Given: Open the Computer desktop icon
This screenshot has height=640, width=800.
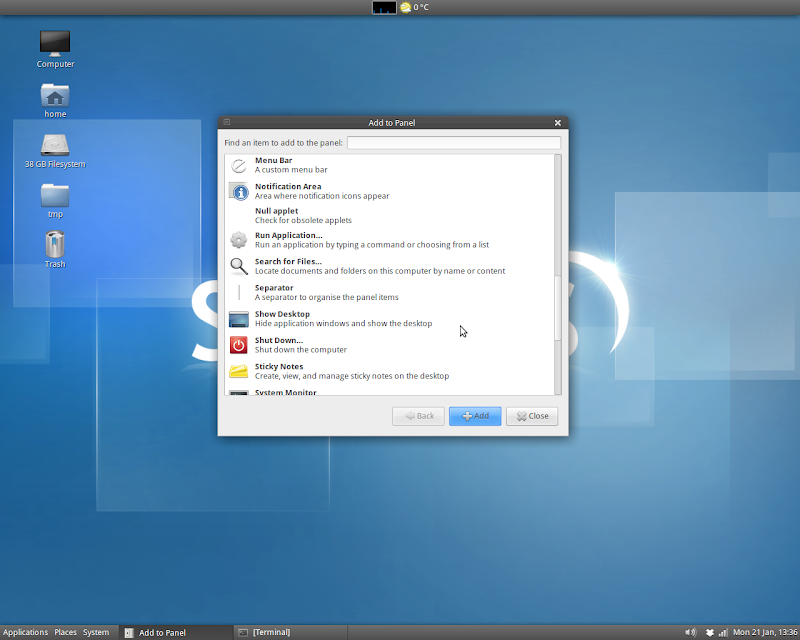Looking at the screenshot, I should 55,43.
